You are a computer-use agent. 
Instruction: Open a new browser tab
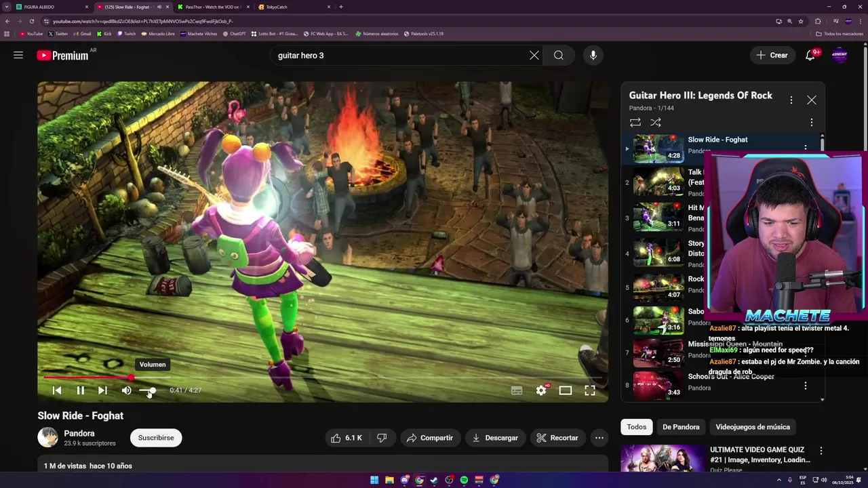[340, 7]
